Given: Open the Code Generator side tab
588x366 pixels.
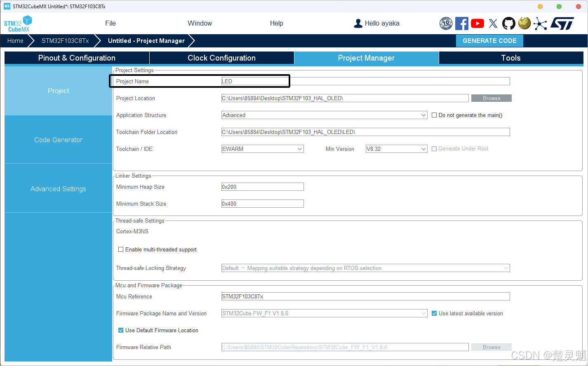Looking at the screenshot, I should point(58,140).
